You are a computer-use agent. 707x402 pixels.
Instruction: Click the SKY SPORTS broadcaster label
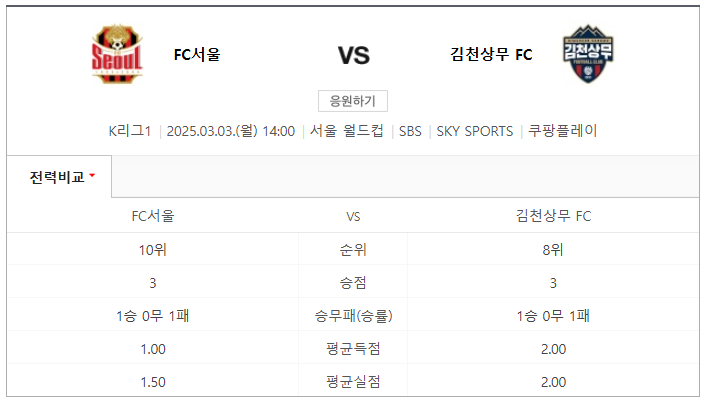[x=474, y=131]
